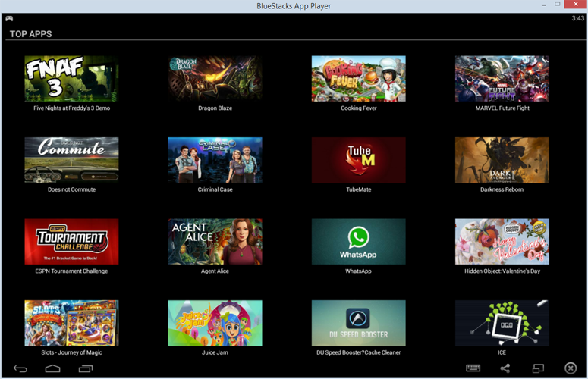Click the 'Five Nights at Freddy's 3 Demo' label
The height and width of the screenshot is (379, 588).
click(71, 108)
